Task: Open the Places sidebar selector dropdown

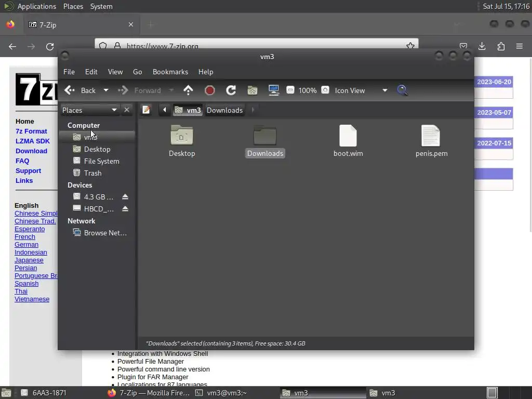Action: (x=89, y=110)
